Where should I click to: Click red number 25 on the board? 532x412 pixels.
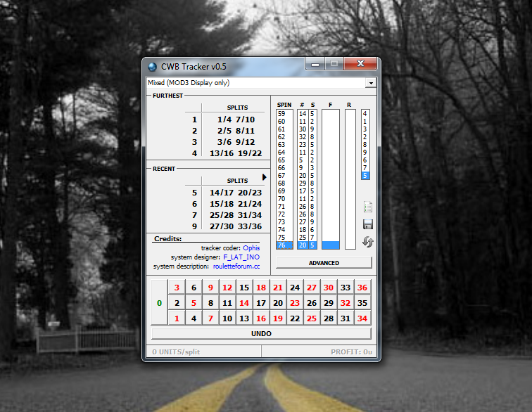(x=312, y=318)
